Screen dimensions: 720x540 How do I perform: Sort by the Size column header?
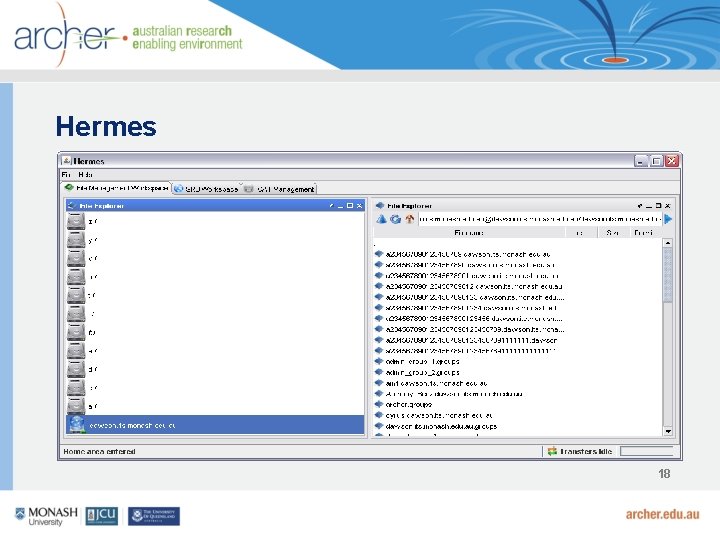613,233
